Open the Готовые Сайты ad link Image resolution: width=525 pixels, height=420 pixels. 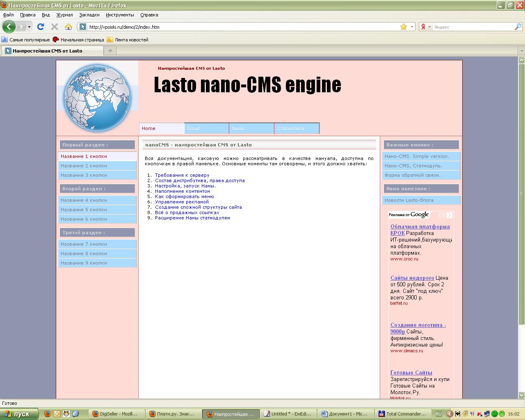point(411,372)
